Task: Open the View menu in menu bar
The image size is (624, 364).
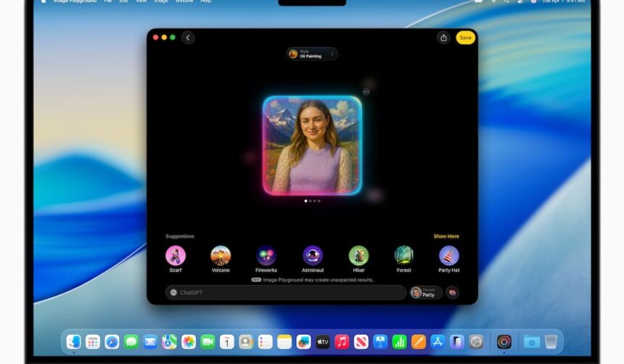Action: coord(141,1)
